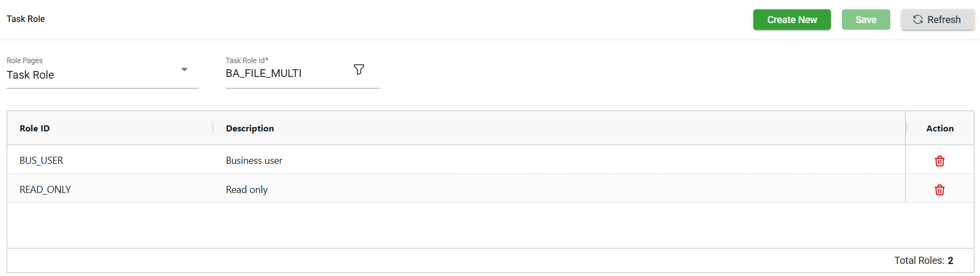Save the task role changes

pos(866,20)
